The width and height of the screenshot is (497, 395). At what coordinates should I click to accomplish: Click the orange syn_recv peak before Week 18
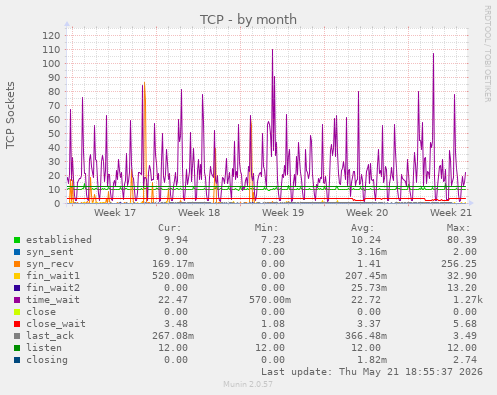[x=144, y=82]
